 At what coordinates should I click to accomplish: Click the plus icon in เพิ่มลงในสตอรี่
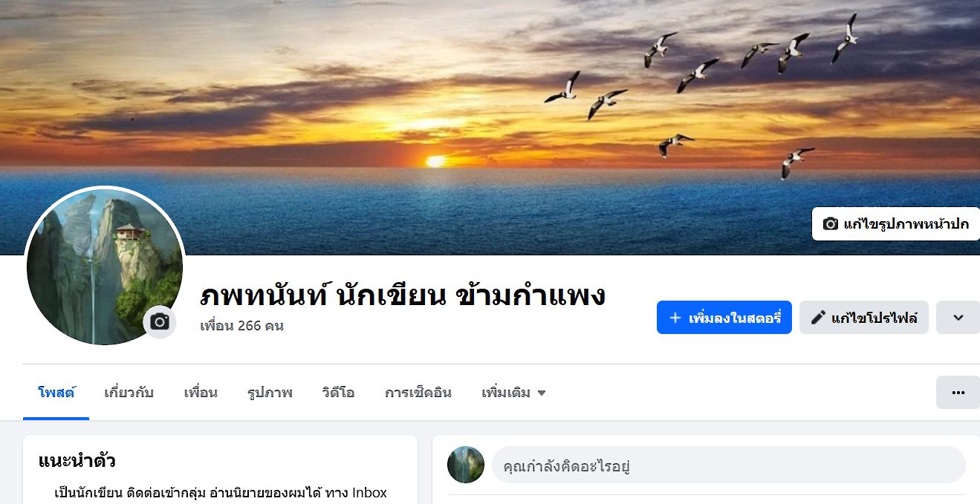(x=675, y=318)
